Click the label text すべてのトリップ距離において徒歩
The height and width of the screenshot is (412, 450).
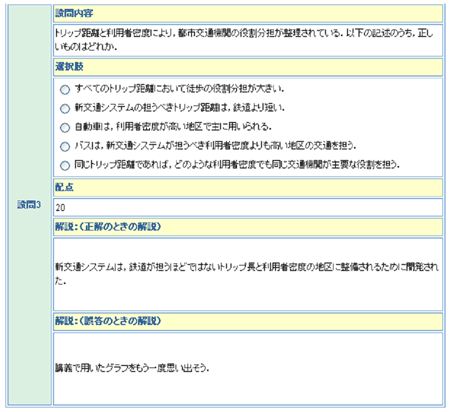179,89
